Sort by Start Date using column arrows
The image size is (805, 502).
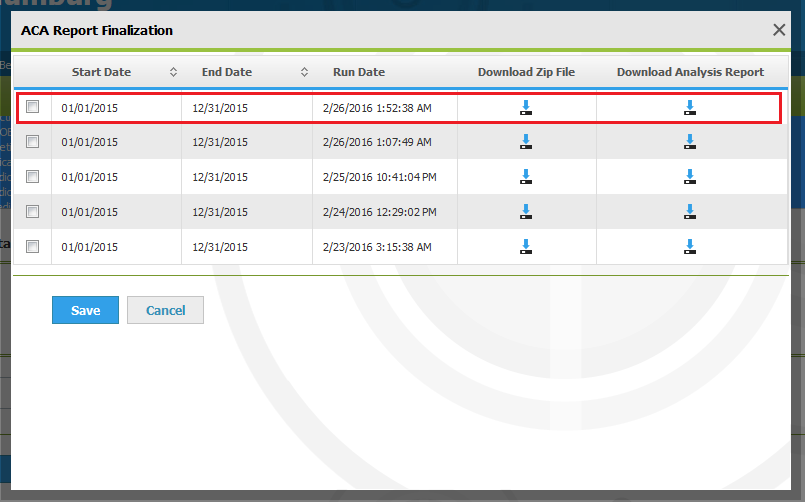tap(174, 72)
